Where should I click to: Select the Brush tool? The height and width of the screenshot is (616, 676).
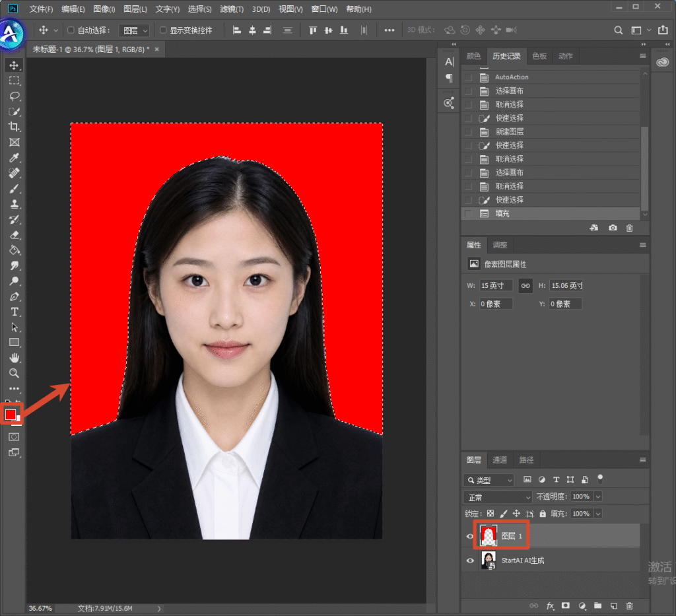click(x=15, y=189)
